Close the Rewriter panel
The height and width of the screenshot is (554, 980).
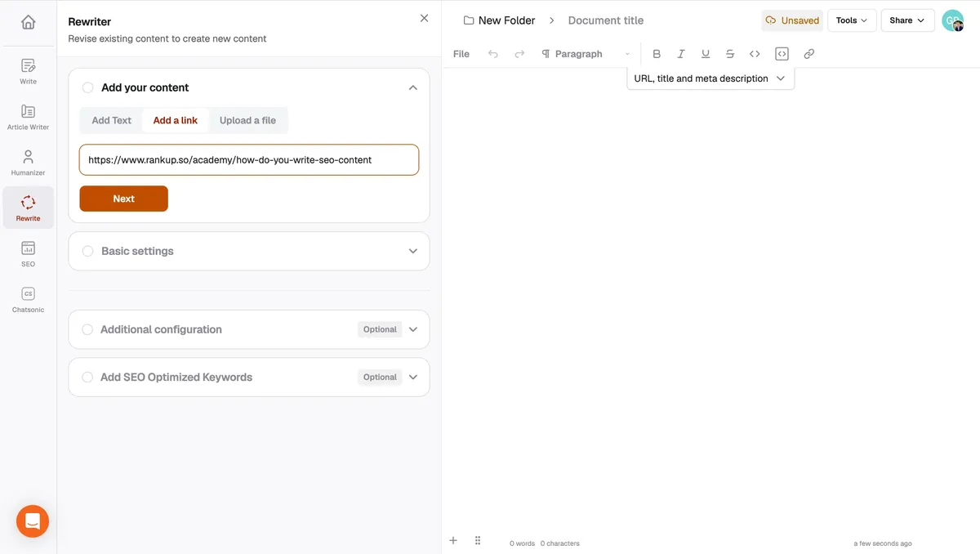pos(424,18)
